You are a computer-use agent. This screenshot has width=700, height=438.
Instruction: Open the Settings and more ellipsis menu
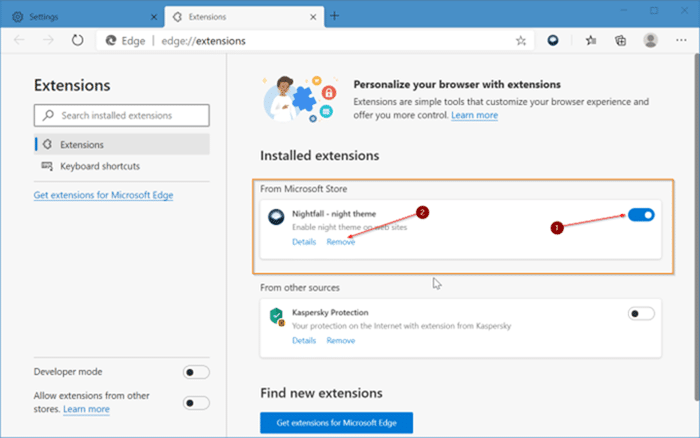pyautogui.click(x=681, y=40)
